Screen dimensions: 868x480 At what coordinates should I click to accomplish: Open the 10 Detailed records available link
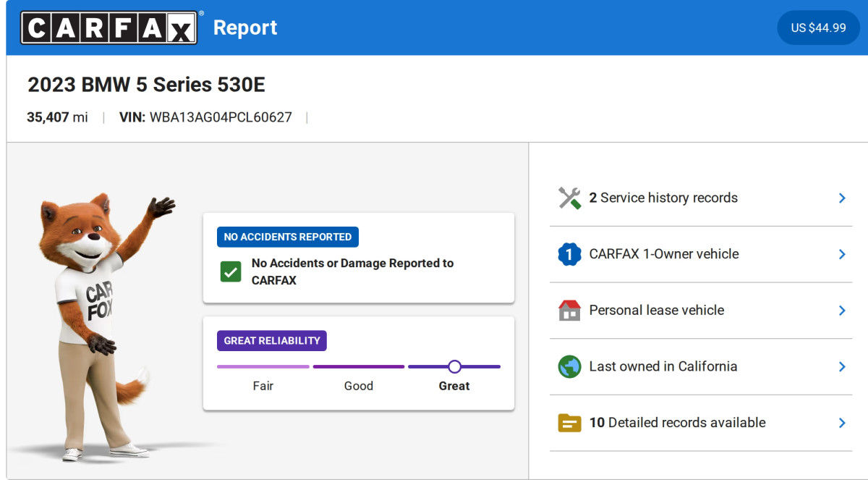[677, 423]
